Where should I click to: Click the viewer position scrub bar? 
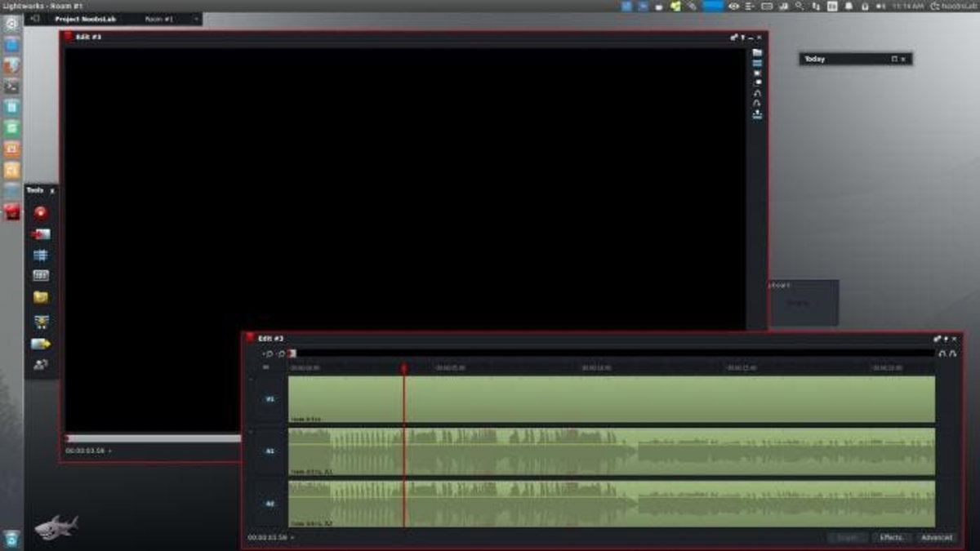click(x=154, y=438)
